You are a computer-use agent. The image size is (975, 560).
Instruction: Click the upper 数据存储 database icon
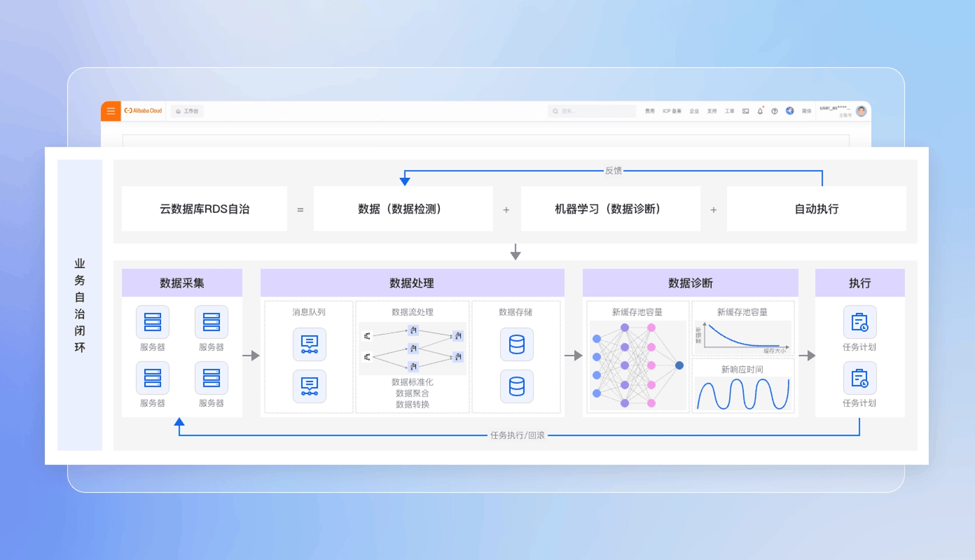[517, 344]
